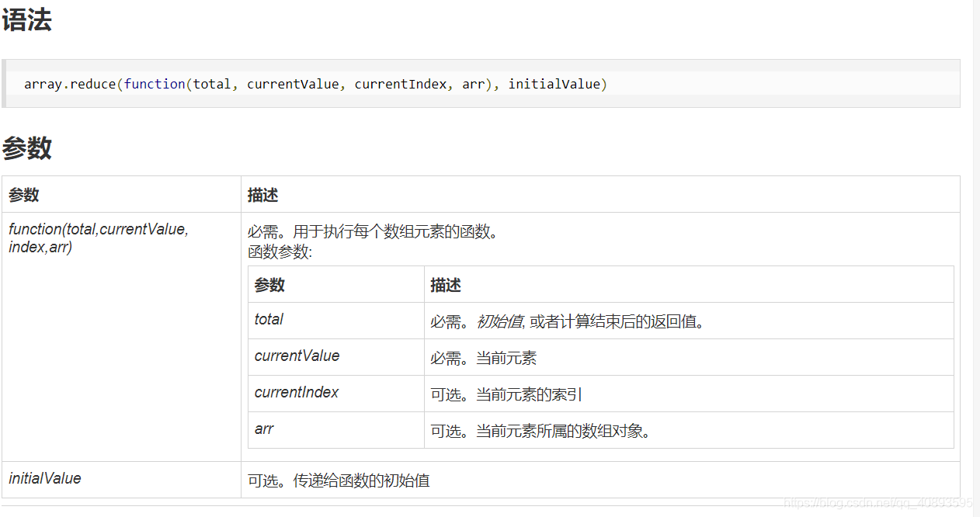The image size is (980, 517).
Task: Click initialValue in the code snippet
Action: pyautogui.click(x=554, y=84)
